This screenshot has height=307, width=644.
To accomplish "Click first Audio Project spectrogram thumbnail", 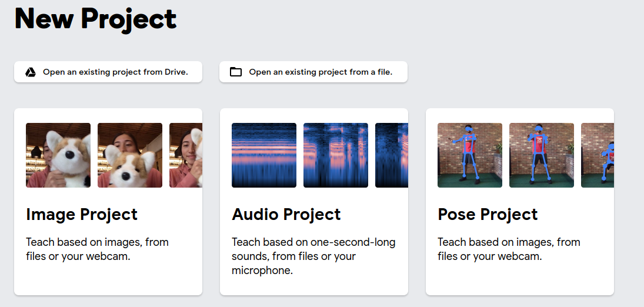I will (x=264, y=155).
